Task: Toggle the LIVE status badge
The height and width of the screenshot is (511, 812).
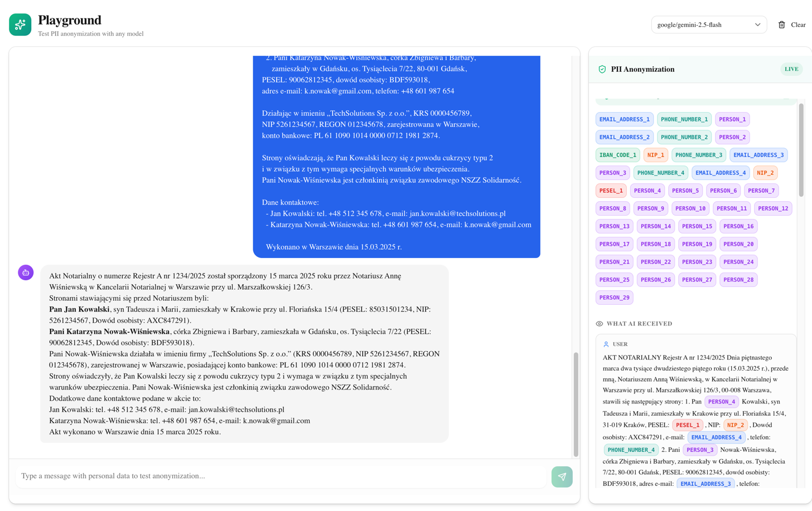Action: pos(791,69)
